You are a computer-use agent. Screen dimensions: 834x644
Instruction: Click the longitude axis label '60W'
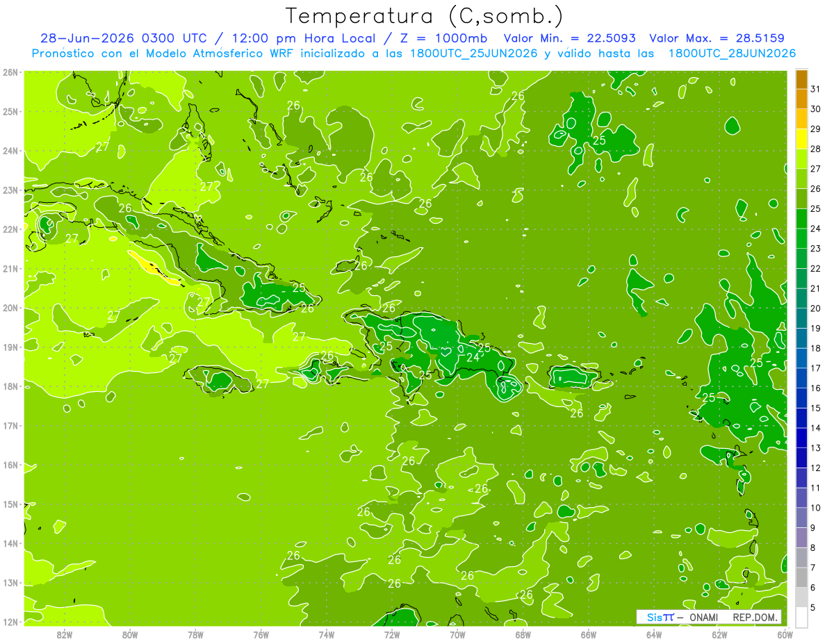(x=785, y=634)
